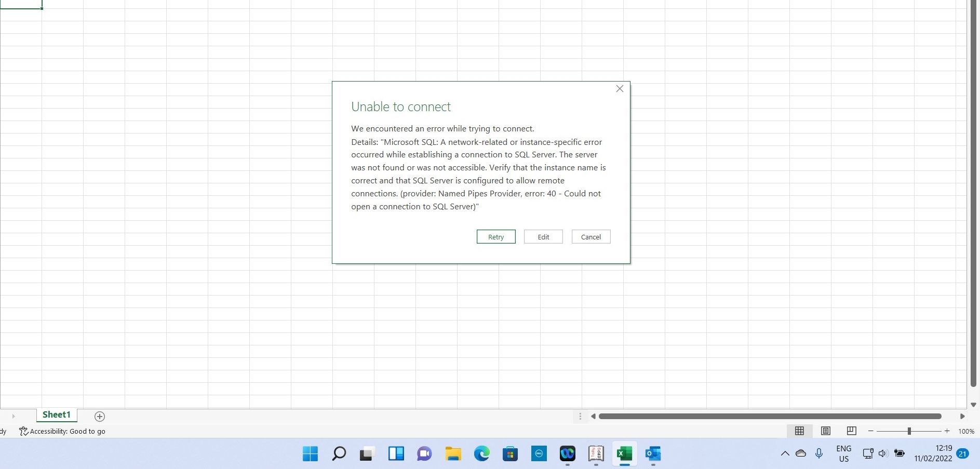Cancel the SQL Server connection attempt
Screen dimensions: 980x469
590,236
